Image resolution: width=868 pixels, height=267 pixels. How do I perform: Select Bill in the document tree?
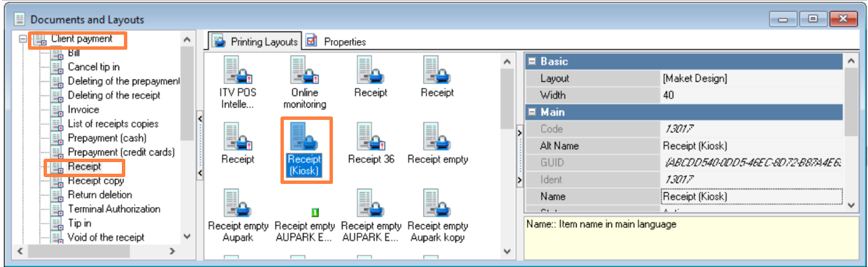74,53
